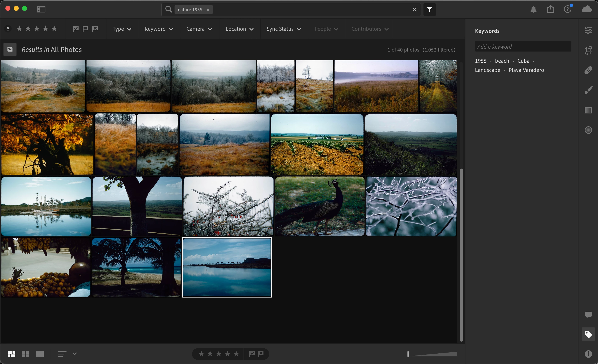Switch to square grid view
598x364 pixels.
point(25,354)
